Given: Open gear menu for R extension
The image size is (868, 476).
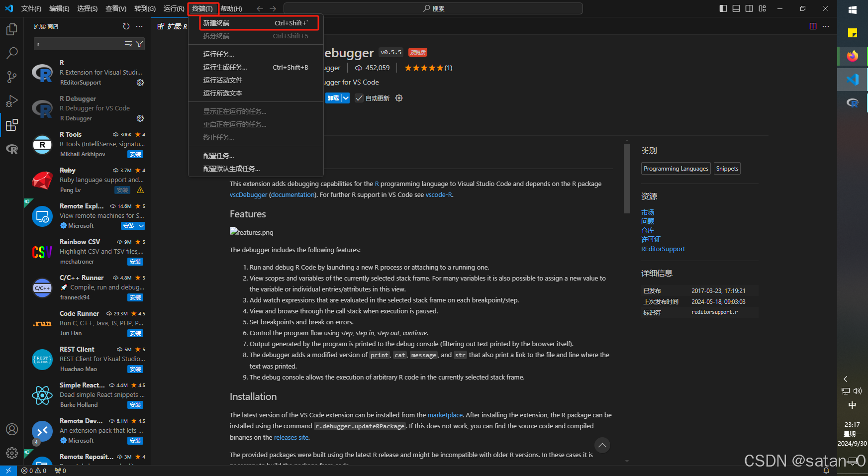Looking at the screenshot, I should 140,83.
